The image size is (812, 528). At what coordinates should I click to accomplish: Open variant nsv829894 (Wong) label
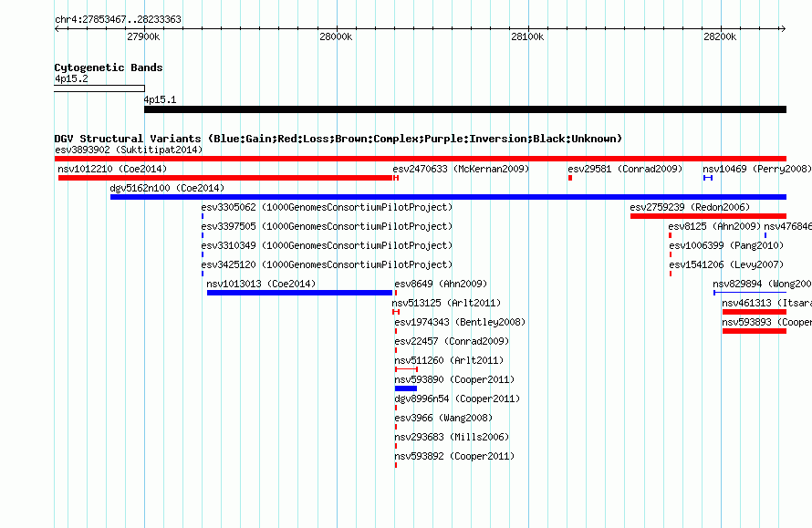762,284
